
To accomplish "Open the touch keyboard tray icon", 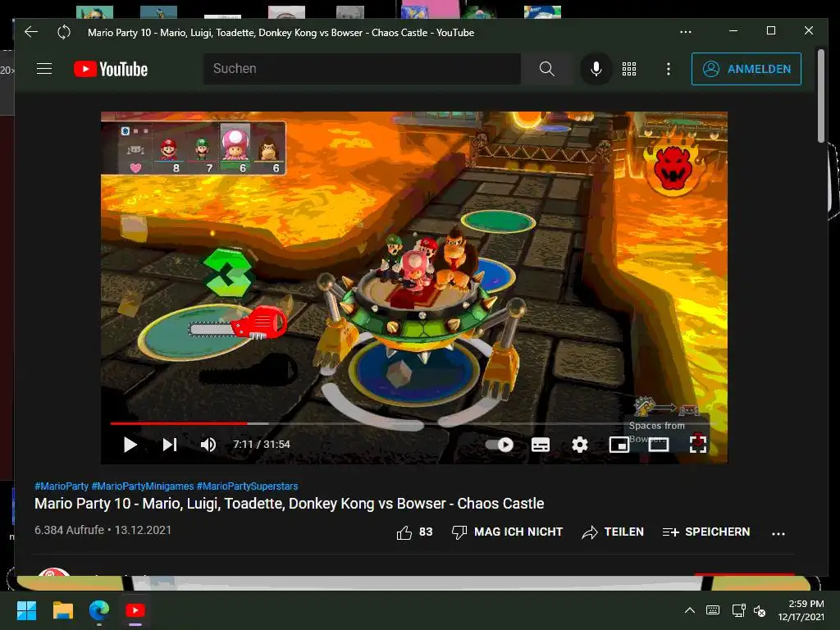I will tap(713, 610).
